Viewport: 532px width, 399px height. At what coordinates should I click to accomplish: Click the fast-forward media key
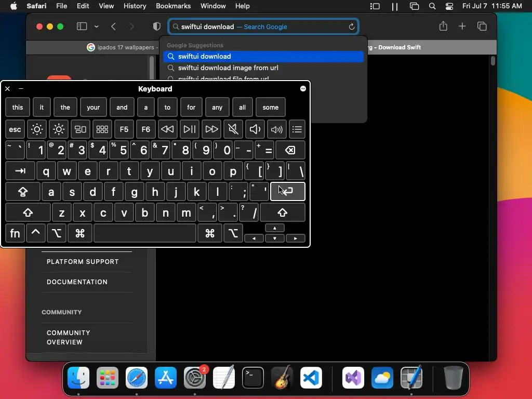[211, 129]
